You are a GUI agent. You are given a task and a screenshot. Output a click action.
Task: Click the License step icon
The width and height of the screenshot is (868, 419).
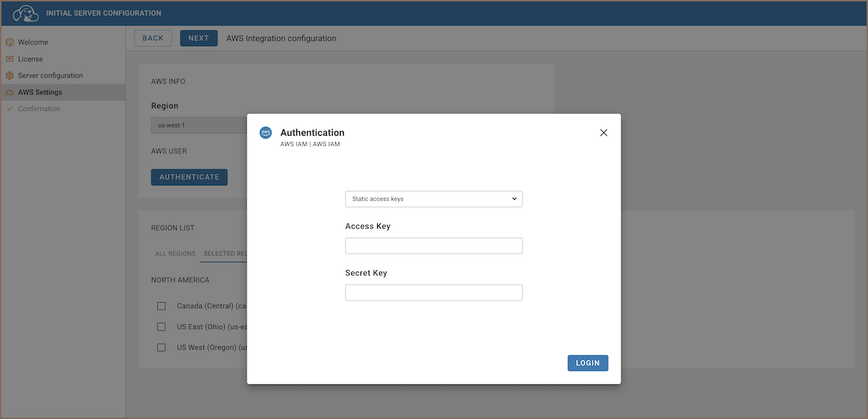coord(9,59)
